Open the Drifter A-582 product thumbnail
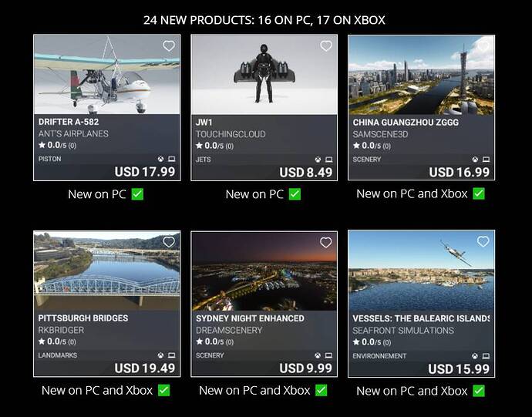This screenshot has width=532, height=417. point(107,75)
